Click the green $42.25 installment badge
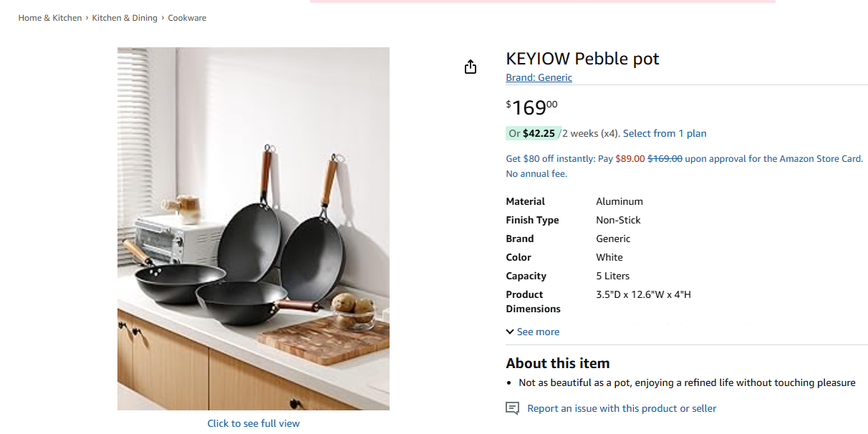 coord(531,133)
